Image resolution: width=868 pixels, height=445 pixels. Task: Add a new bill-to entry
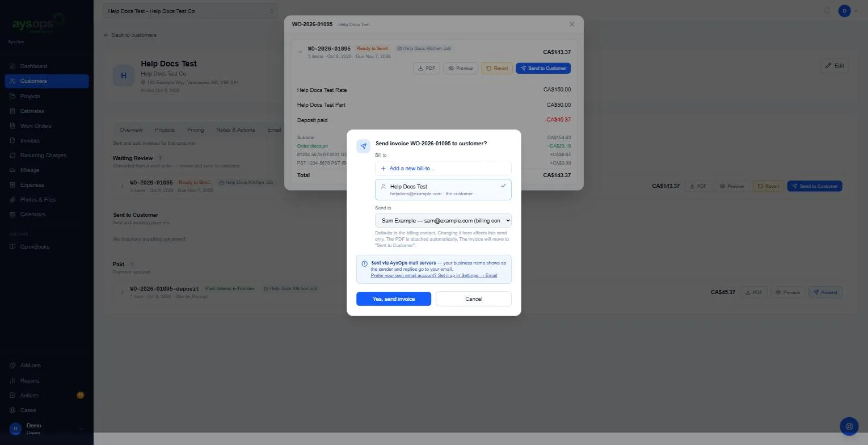(443, 169)
